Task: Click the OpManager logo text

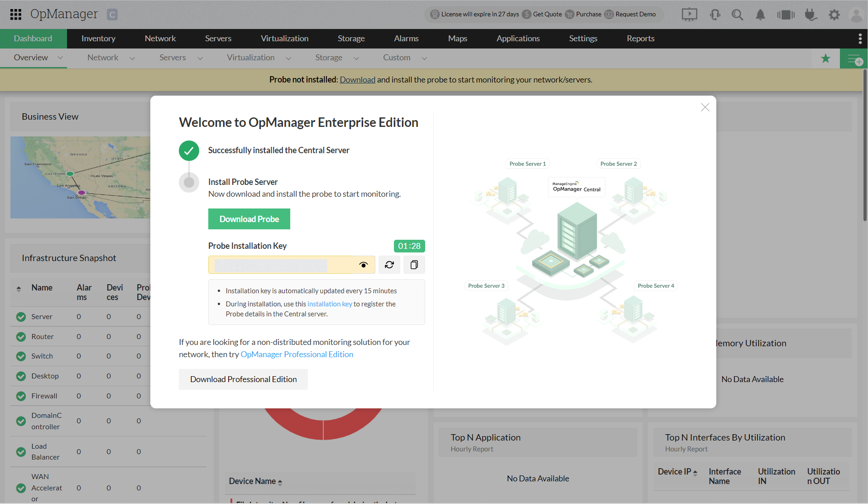Action: tap(64, 14)
